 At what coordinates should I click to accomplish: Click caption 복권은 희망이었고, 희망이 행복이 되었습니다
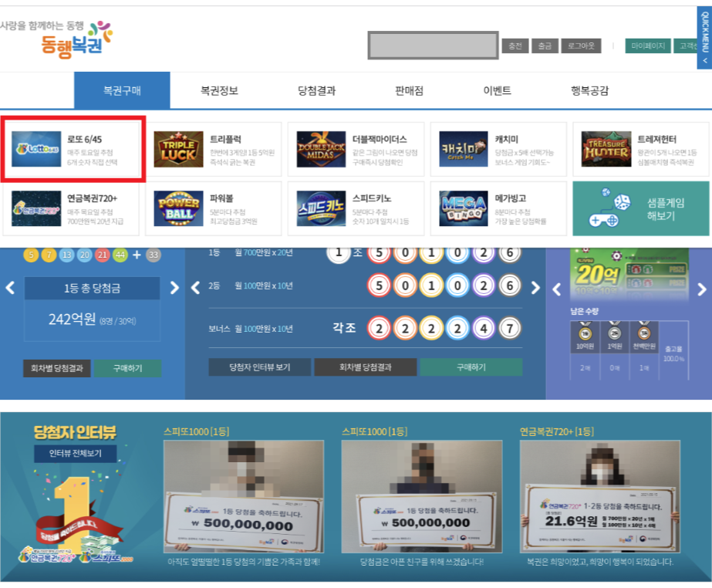click(x=600, y=562)
